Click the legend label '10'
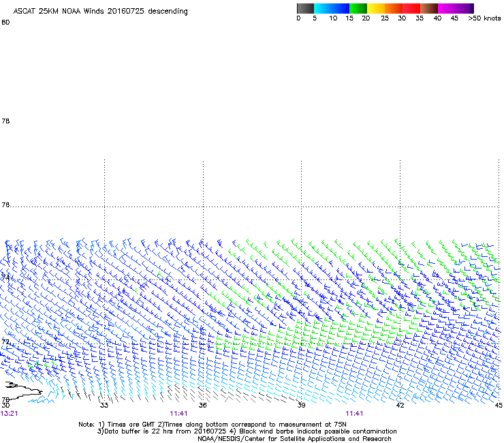Image resolution: width=504 pixels, height=443 pixels. coord(333,18)
